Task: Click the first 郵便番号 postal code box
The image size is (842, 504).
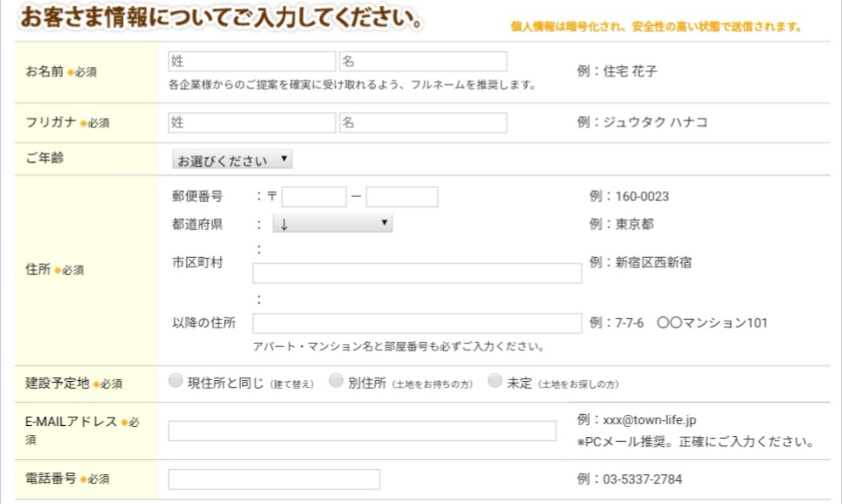Action: tap(314, 197)
